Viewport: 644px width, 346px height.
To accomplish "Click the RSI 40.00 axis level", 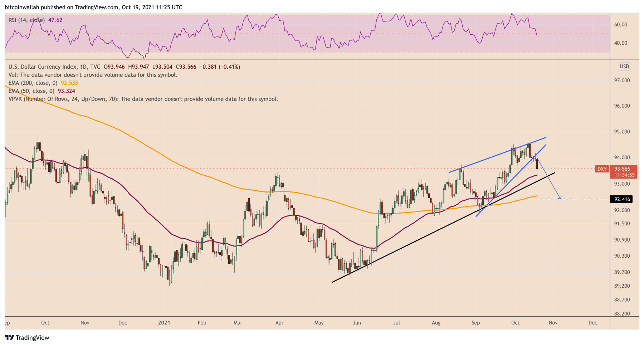I will coord(620,43).
